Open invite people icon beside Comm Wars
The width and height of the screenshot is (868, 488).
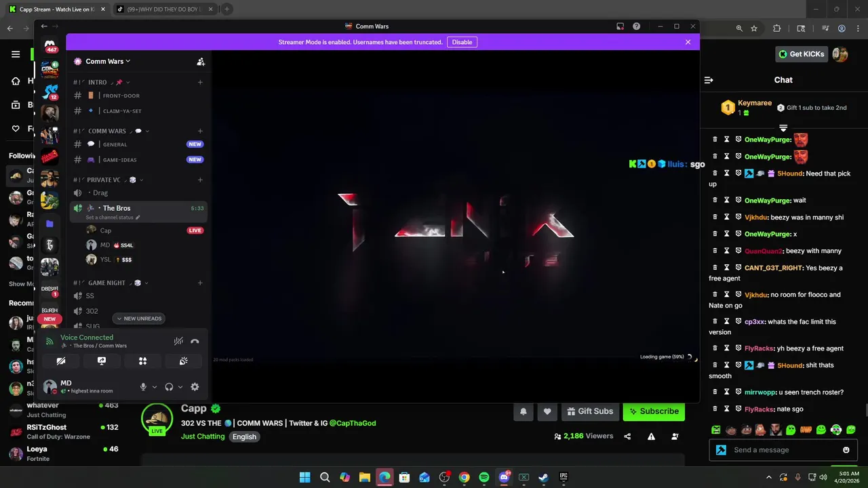point(201,62)
